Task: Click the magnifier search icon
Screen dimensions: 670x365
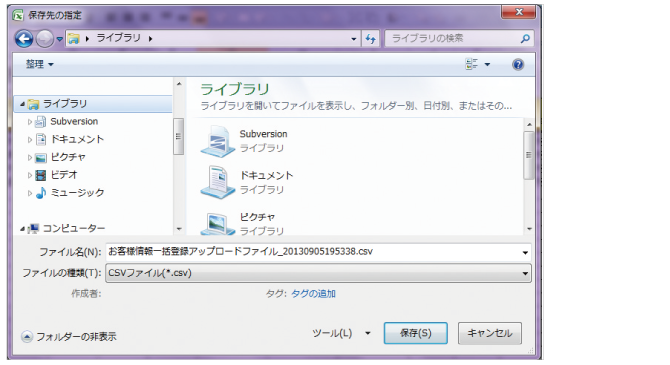Action: [525, 38]
